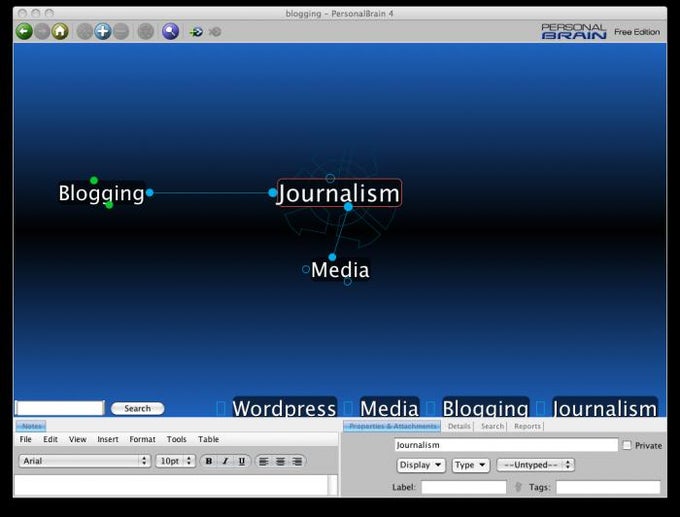Click the search text field

(60, 408)
